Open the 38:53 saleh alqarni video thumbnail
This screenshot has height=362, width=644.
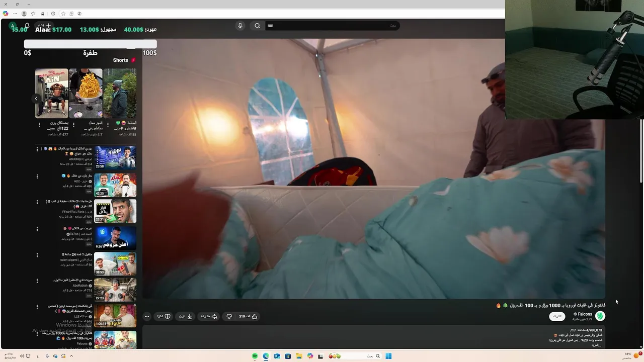coord(115,264)
